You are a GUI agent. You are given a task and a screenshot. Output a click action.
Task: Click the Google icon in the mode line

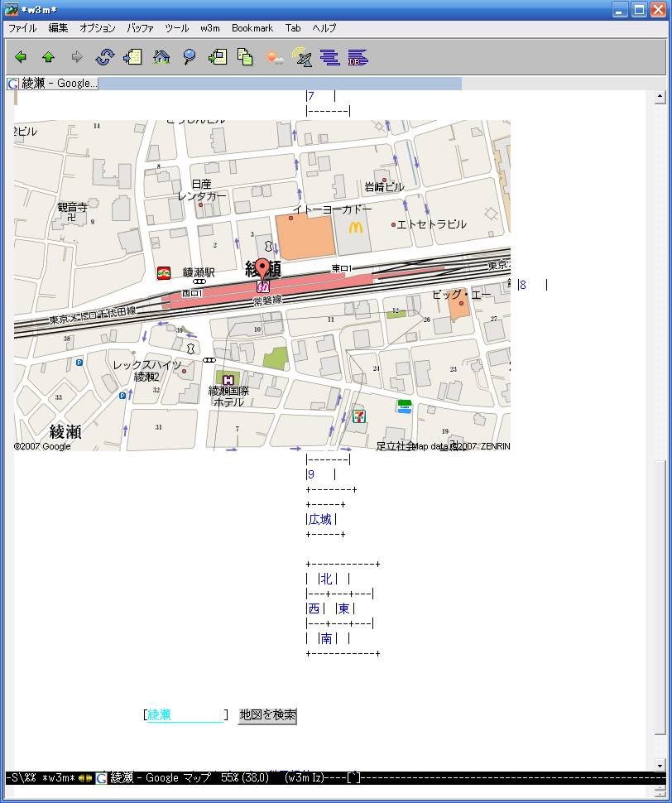coord(101,778)
